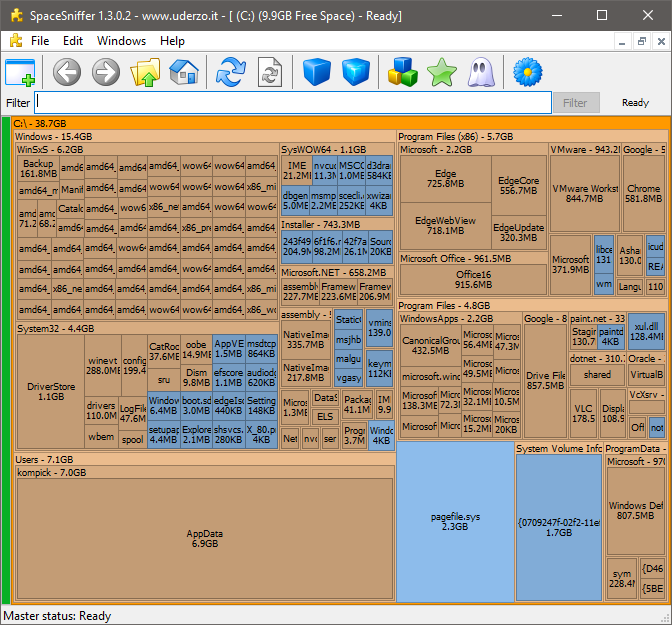Viewport: 672px width, 625px height.
Task: Click the Windows - 15.4GB header
Action: [204, 137]
